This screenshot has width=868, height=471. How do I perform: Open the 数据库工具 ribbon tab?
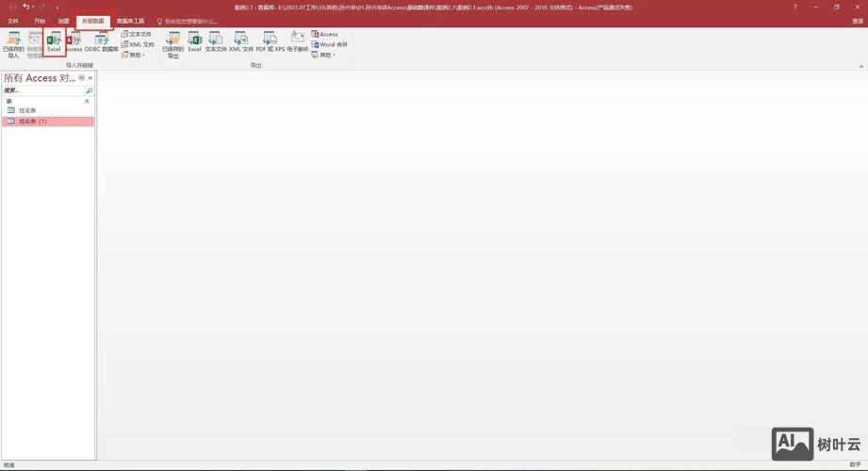tap(131, 21)
